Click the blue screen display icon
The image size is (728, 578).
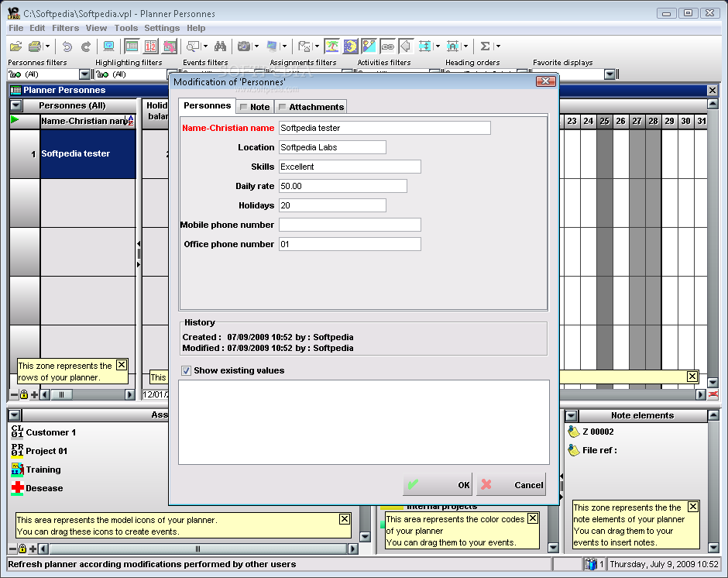272,46
